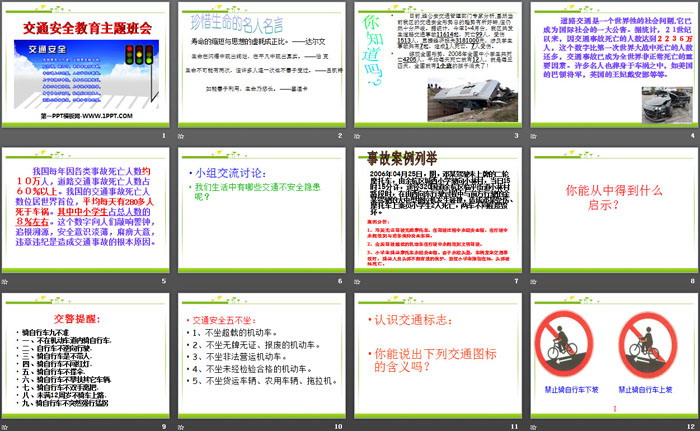Click the animation star icon under slide 2
Viewport: 700px width, 431px height.
tap(182, 135)
